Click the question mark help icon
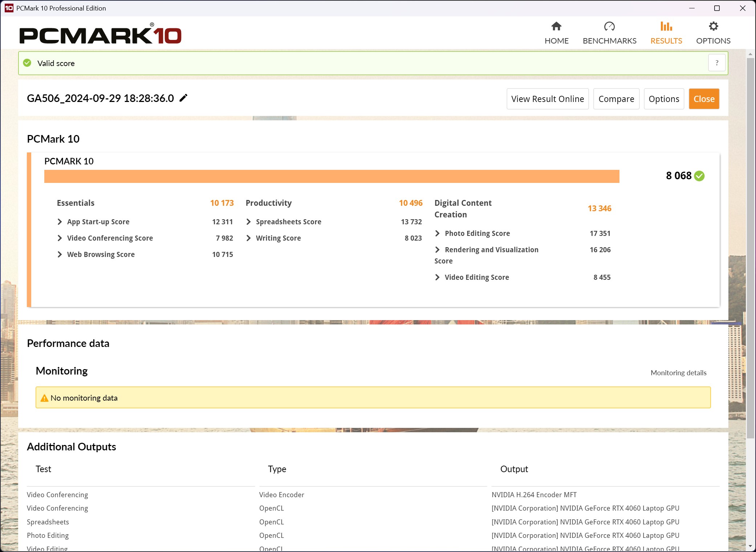Viewport: 756px width, 552px height. click(x=717, y=63)
